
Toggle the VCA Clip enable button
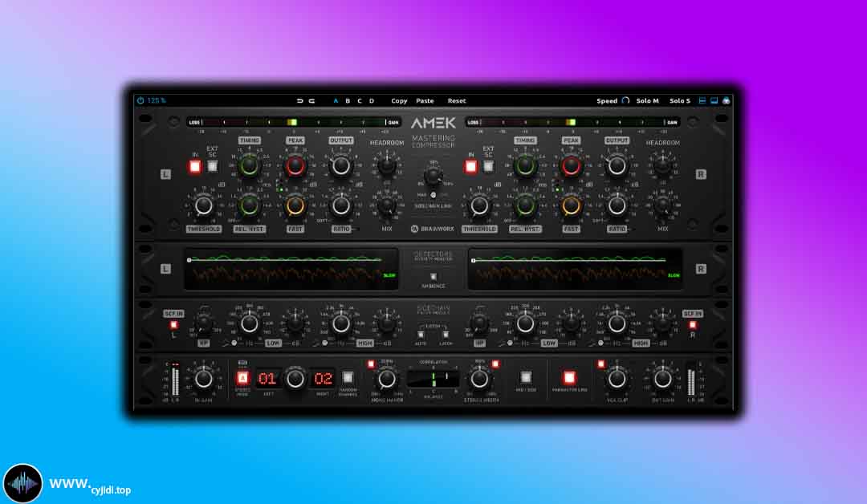pos(601,364)
